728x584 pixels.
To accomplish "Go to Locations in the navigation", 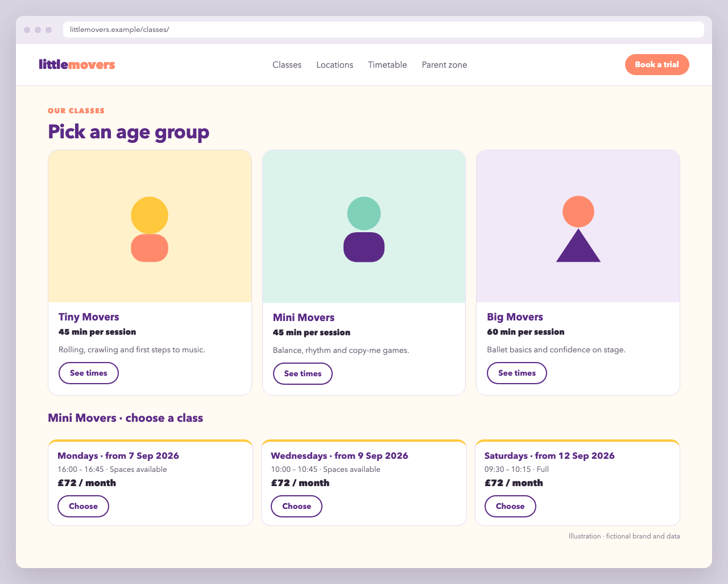I will [x=335, y=65].
